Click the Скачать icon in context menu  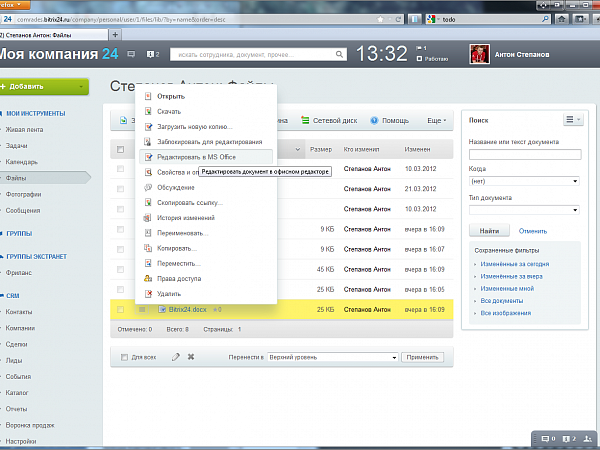coord(149,111)
